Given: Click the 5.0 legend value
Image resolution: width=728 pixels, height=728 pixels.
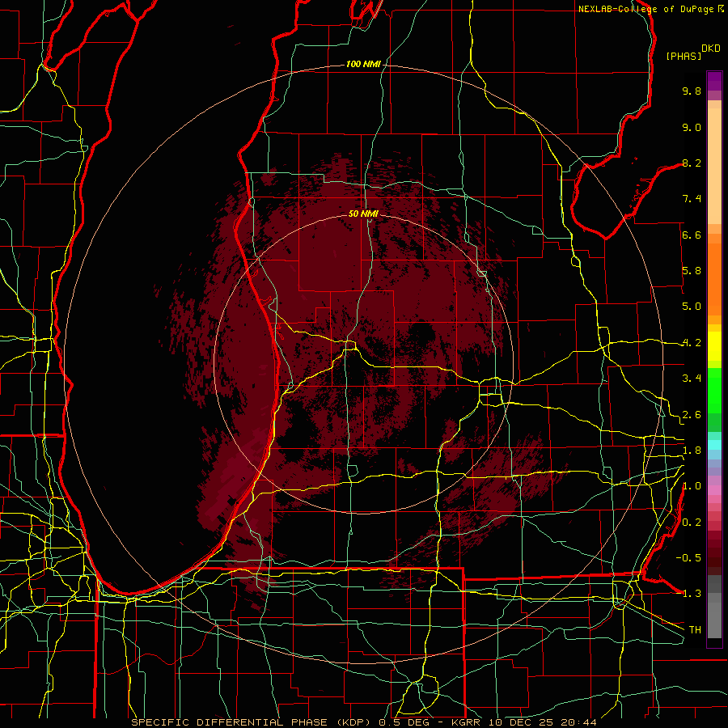Looking at the screenshot, I should point(692,307).
